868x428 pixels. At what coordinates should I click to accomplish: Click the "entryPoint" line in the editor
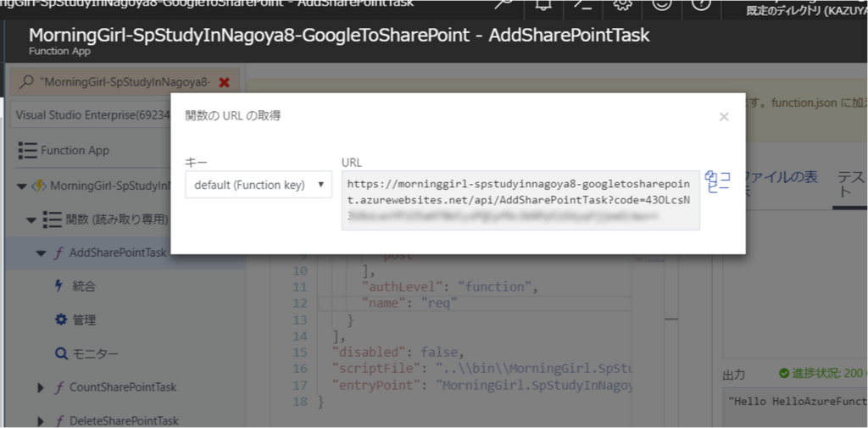click(x=481, y=385)
